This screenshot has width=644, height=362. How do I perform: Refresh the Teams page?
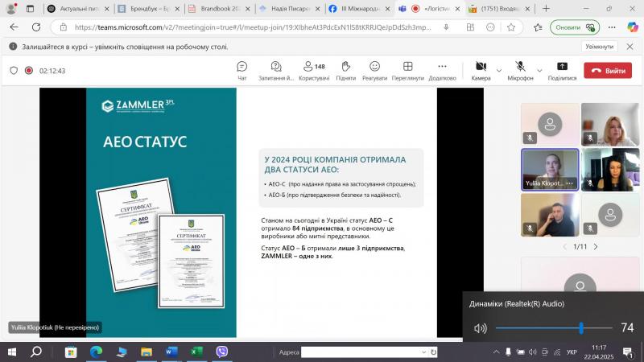coord(36,27)
